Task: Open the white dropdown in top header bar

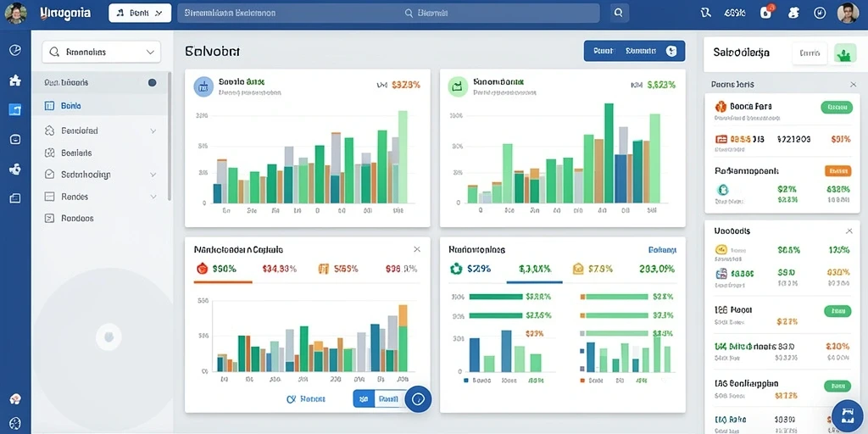Action: tap(140, 13)
